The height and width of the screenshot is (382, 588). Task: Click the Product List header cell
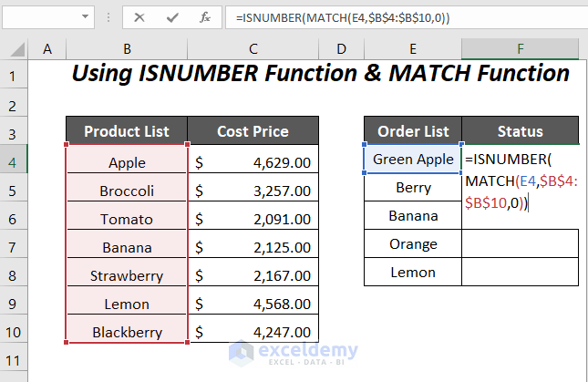pos(127,131)
